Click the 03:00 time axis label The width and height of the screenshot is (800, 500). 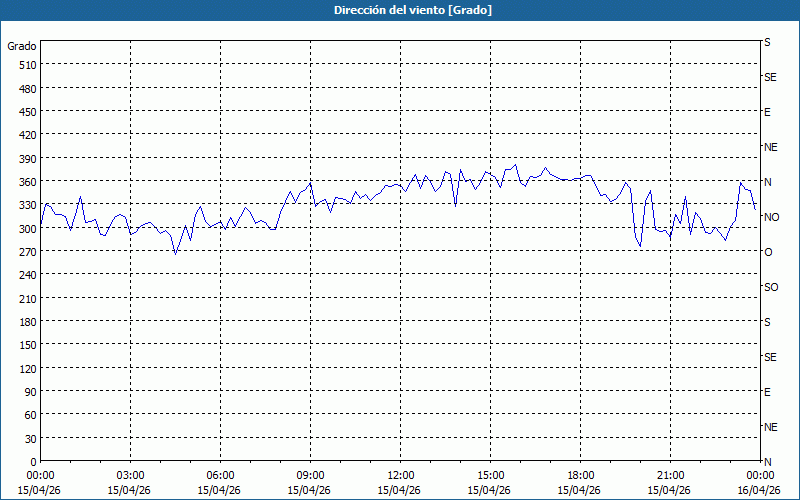point(130,475)
